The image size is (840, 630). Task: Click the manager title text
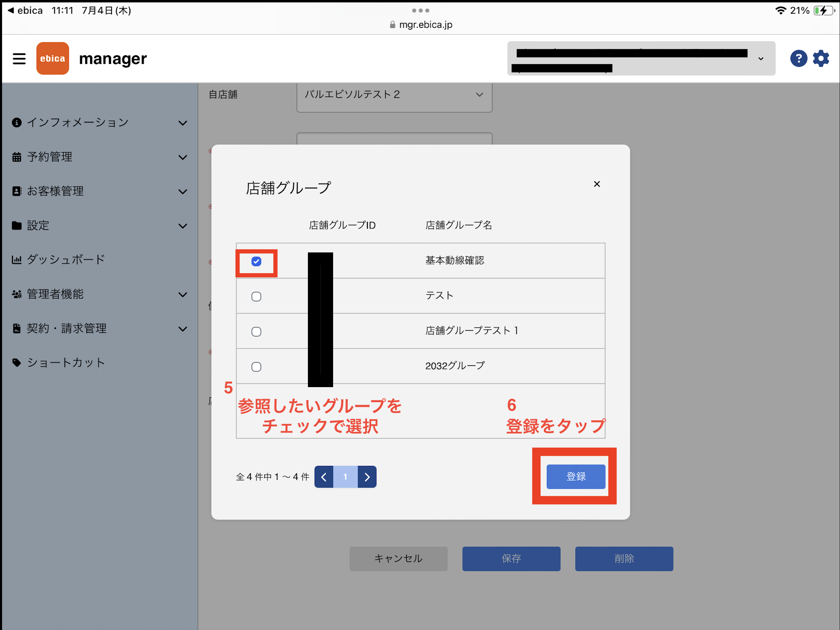pyautogui.click(x=113, y=59)
